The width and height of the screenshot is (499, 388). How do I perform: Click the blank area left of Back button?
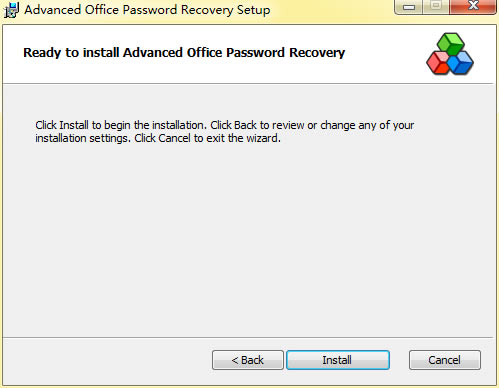107,360
